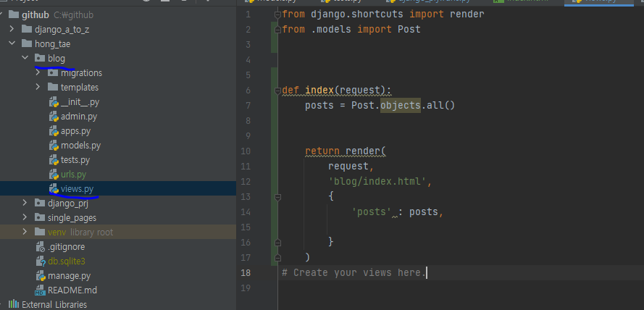Collapse the blog package chevron
644x310 pixels.
(x=25, y=58)
